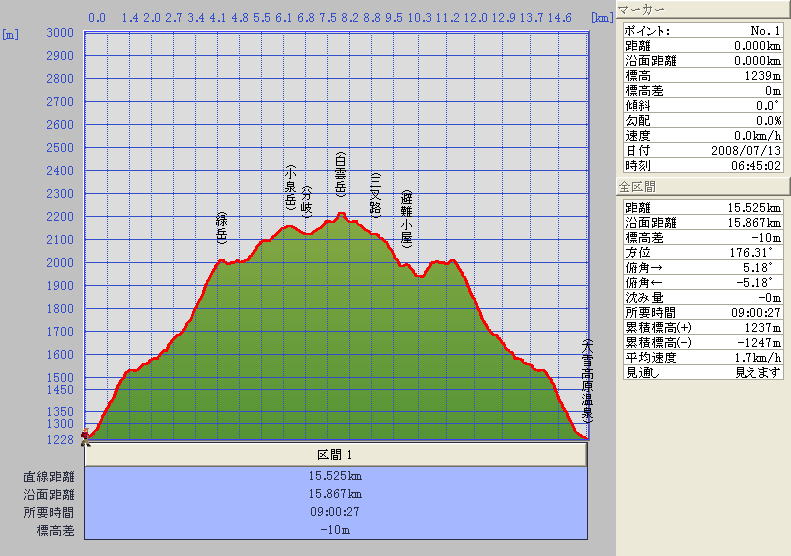Image resolution: width=791 pixels, height=556 pixels.
Task: Click the 直線距離 15.525km cell below the chart
Action: click(x=335, y=476)
